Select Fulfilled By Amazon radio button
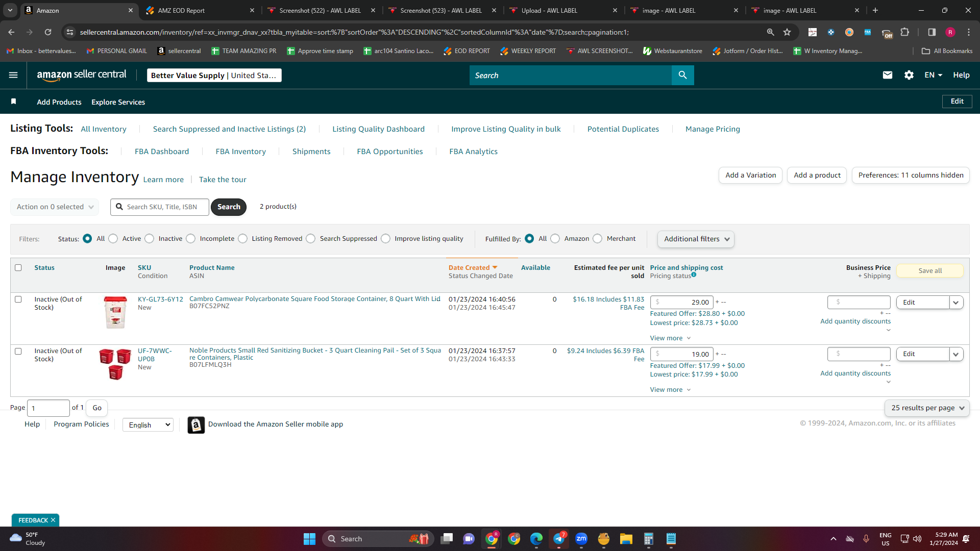Viewport: 980px width, 551px height. (555, 239)
